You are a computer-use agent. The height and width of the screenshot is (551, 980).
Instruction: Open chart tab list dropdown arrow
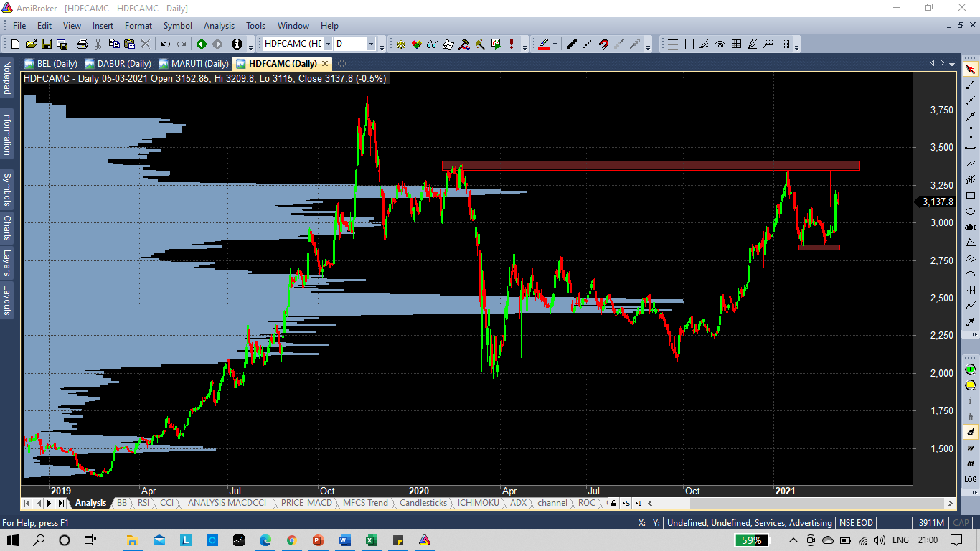(x=951, y=63)
